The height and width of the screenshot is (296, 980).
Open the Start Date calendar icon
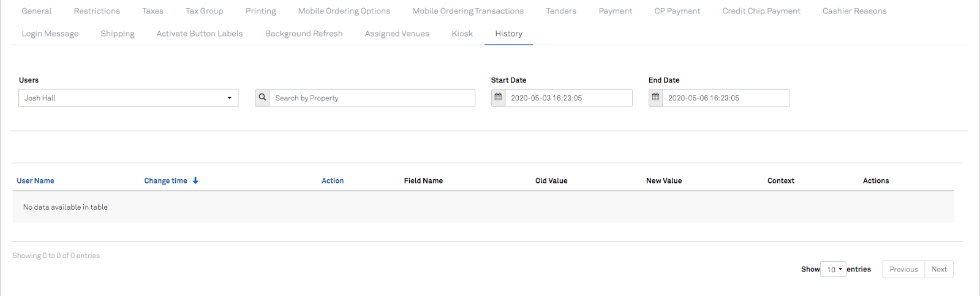(x=499, y=98)
